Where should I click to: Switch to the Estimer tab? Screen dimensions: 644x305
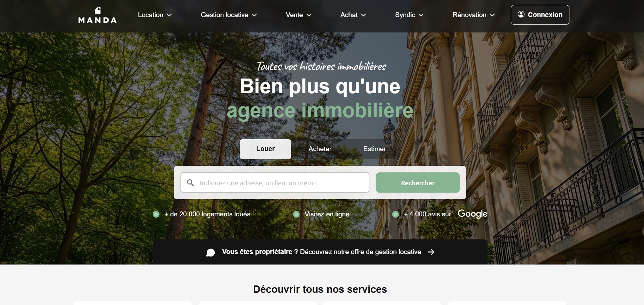tap(375, 149)
